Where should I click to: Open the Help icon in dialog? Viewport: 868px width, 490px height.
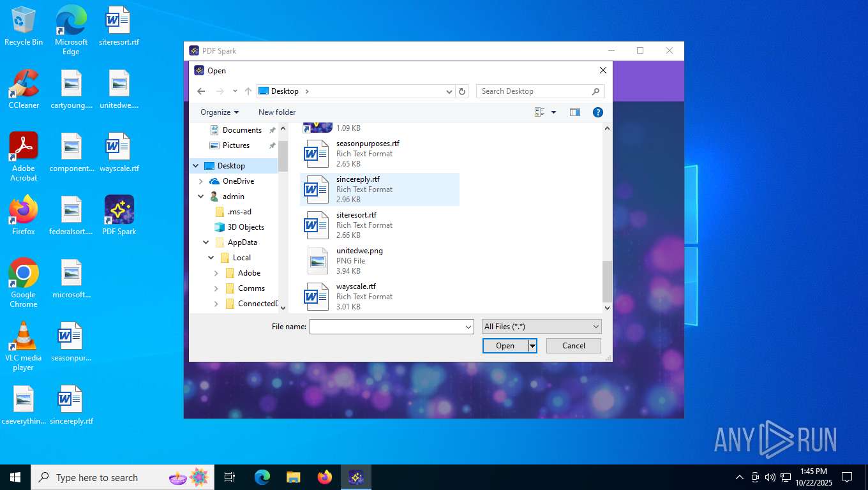[598, 112]
